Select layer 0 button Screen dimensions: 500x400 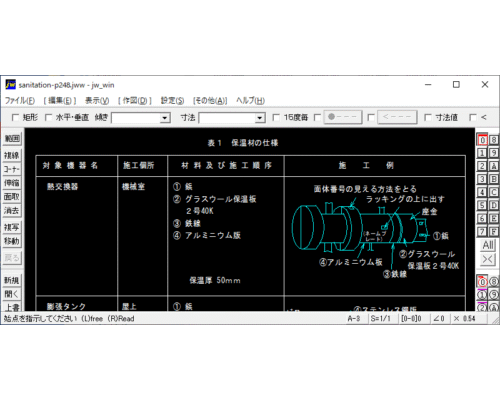click(x=482, y=140)
